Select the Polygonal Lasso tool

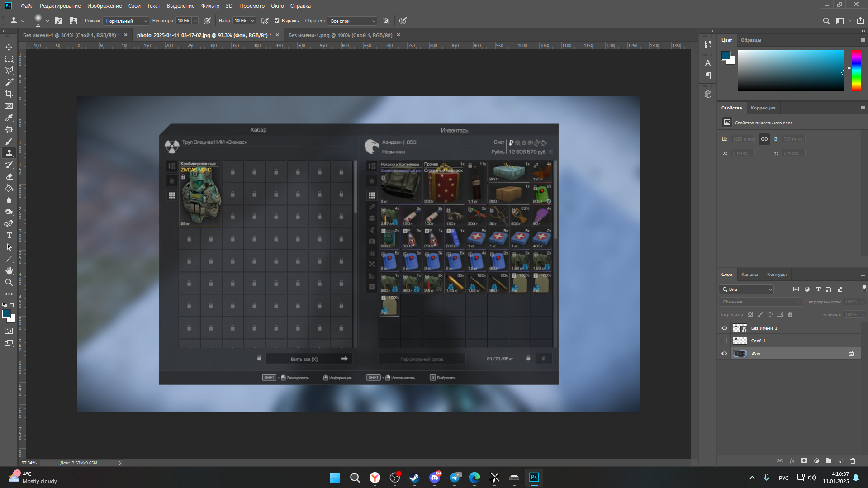[x=9, y=71]
